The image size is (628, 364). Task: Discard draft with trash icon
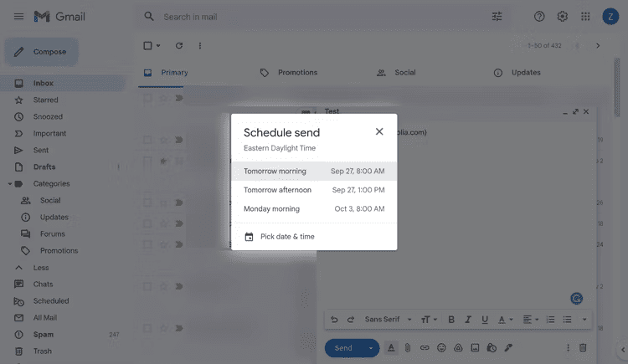tap(583, 348)
